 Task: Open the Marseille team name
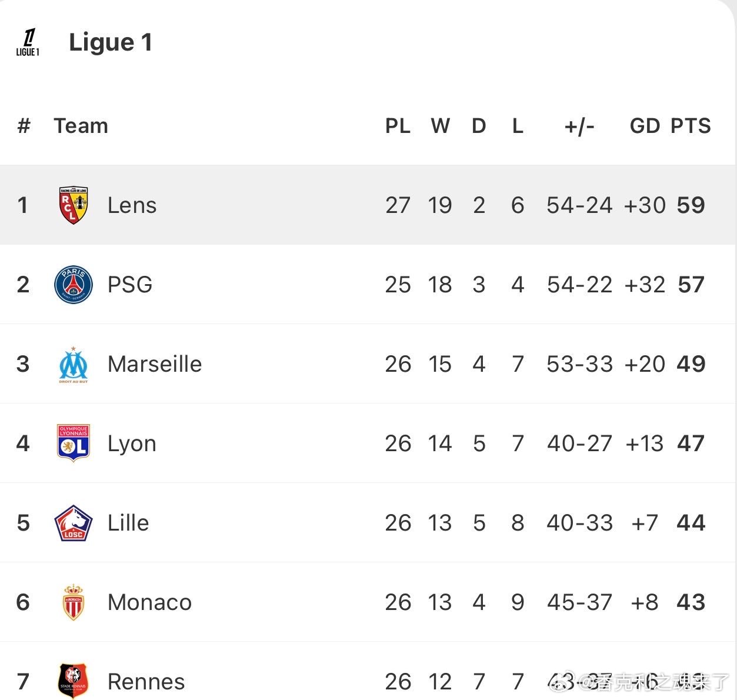(x=155, y=364)
